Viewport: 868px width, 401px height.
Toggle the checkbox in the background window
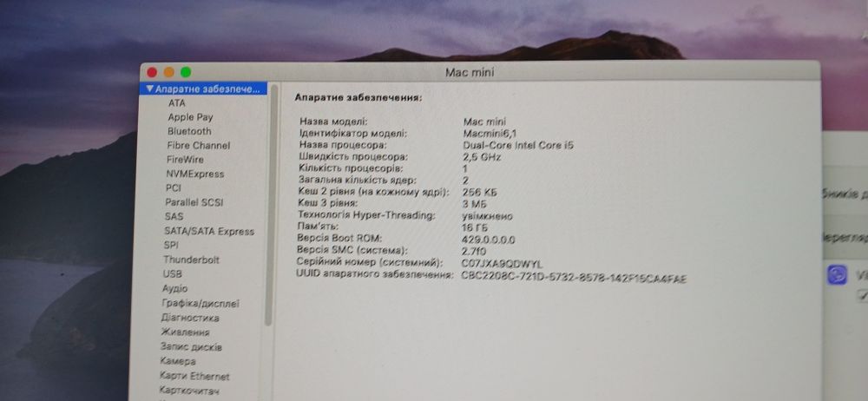863,295
